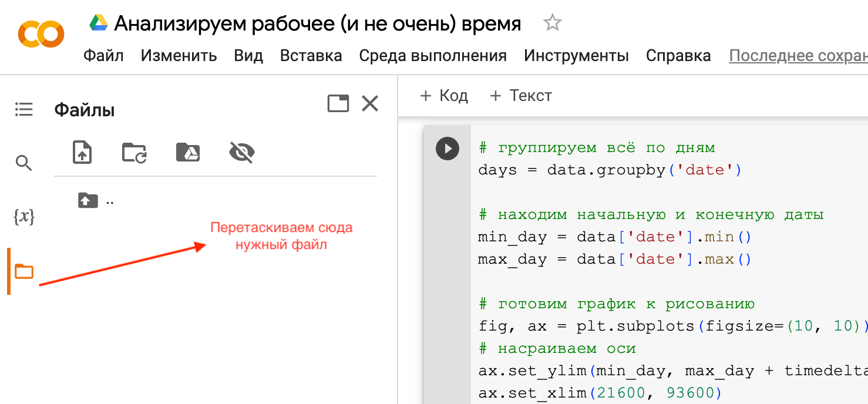
Task: Click the upload file icon
Action: (x=82, y=152)
